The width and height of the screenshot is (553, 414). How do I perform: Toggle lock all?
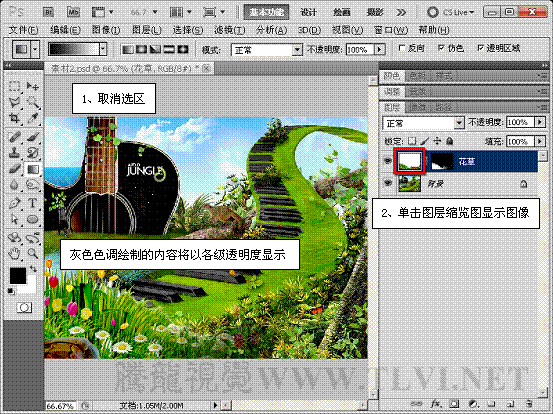pyautogui.click(x=450, y=141)
